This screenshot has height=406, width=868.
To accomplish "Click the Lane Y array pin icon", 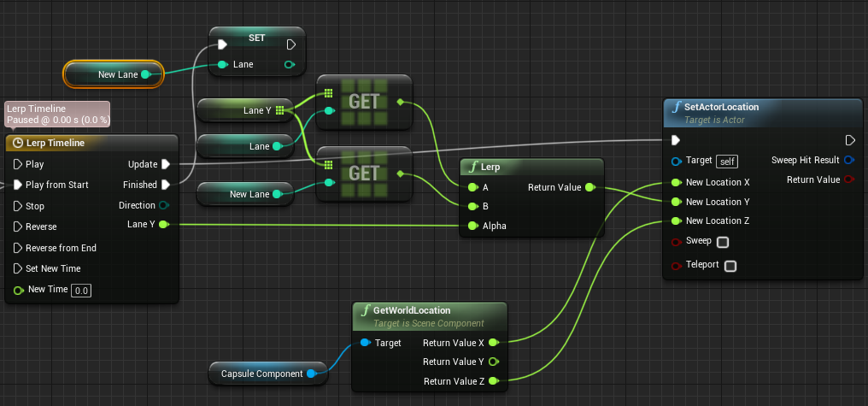I will click(x=279, y=109).
